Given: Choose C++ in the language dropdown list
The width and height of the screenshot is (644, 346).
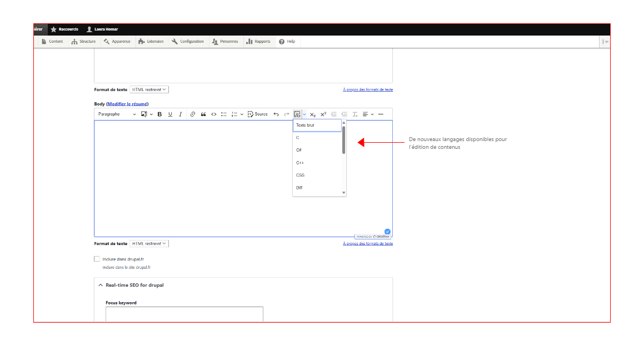Looking at the screenshot, I should pos(300,163).
